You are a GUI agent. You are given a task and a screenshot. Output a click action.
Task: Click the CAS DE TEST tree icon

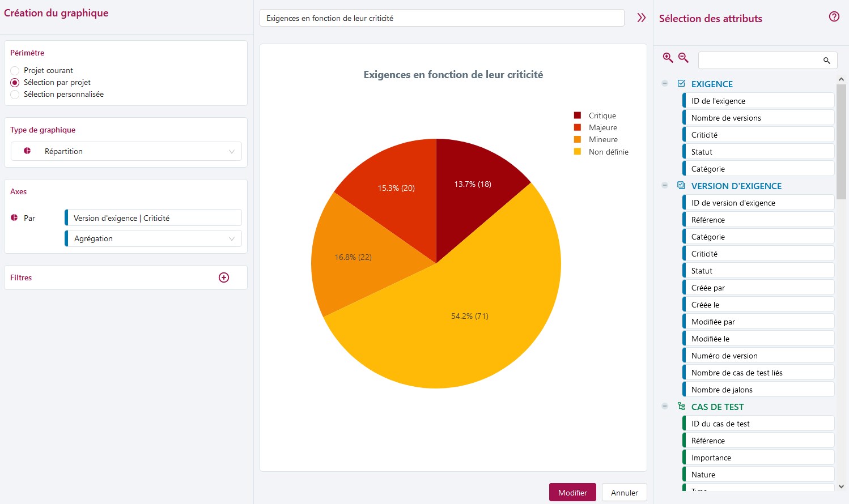pos(681,407)
